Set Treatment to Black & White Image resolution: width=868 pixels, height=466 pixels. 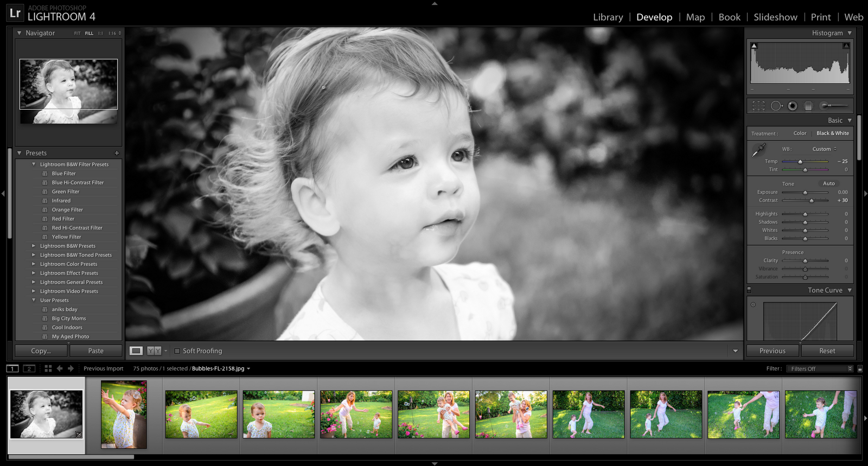[833, 133]
